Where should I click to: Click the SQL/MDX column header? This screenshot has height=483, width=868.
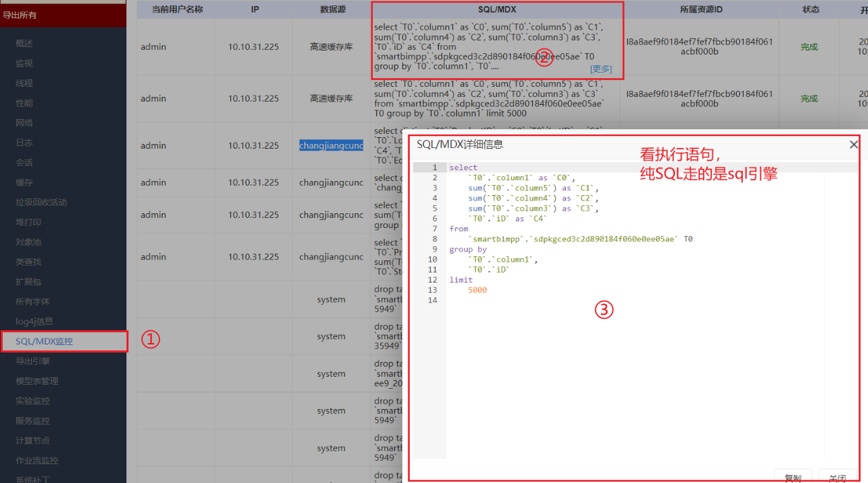pyautogui.click(x=497, y=10)
